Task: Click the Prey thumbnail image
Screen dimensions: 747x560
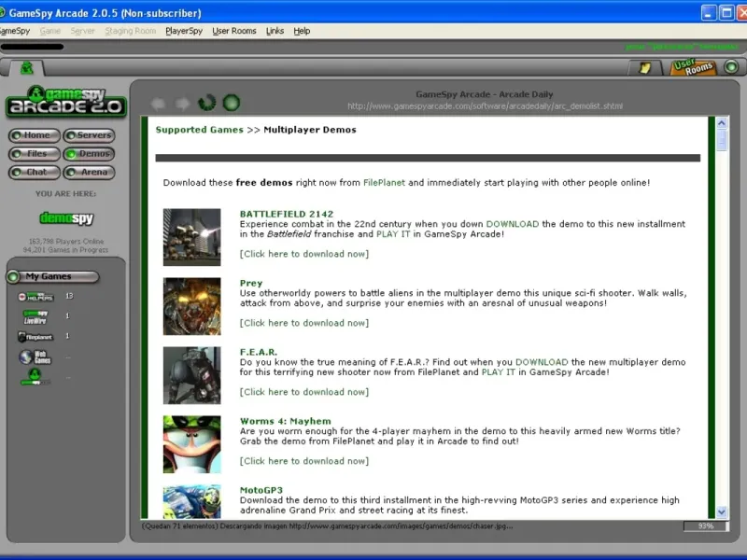Action: (192, 306)
